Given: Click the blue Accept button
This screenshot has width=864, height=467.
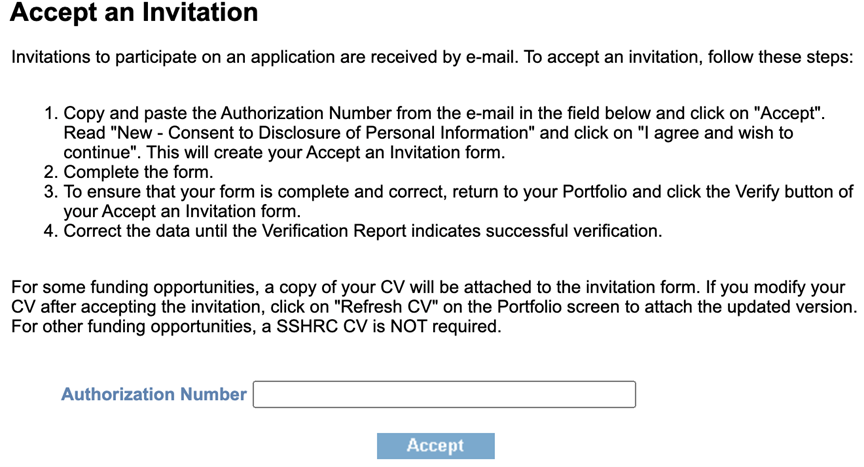Looking at the screenshot, I should click(x=435, y=446).
